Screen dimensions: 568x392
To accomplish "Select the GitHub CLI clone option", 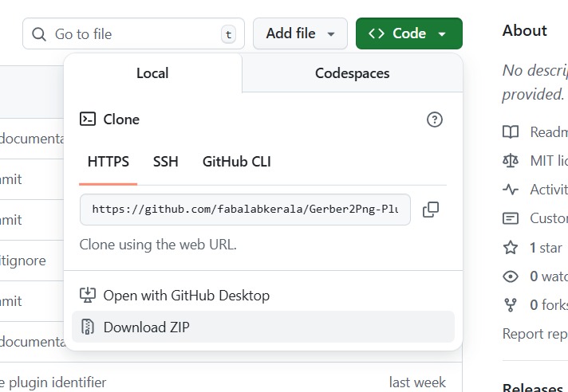I will 236,162.
